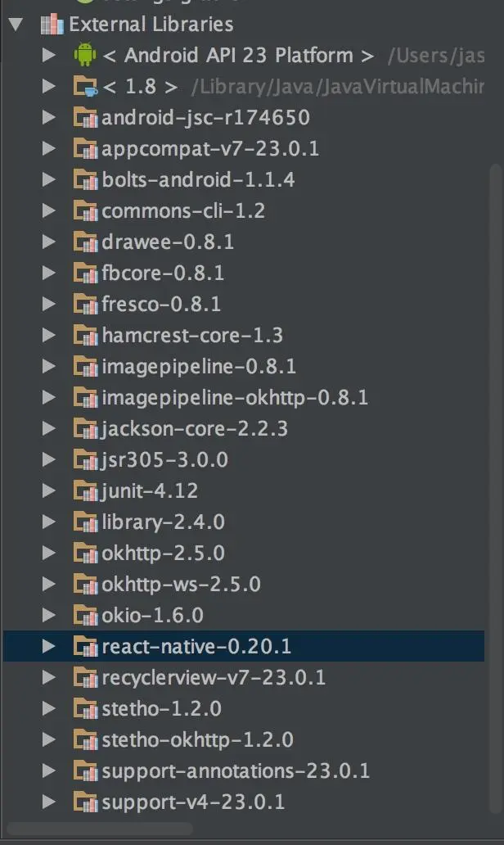Select jackson-core-2.2.3 row text
The height and width of the screenshot is (845, 504).
click(x=195, y=429)
